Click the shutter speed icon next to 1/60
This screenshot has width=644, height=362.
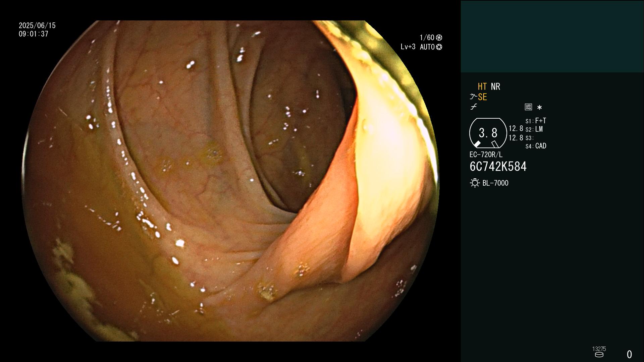(439, 38)
